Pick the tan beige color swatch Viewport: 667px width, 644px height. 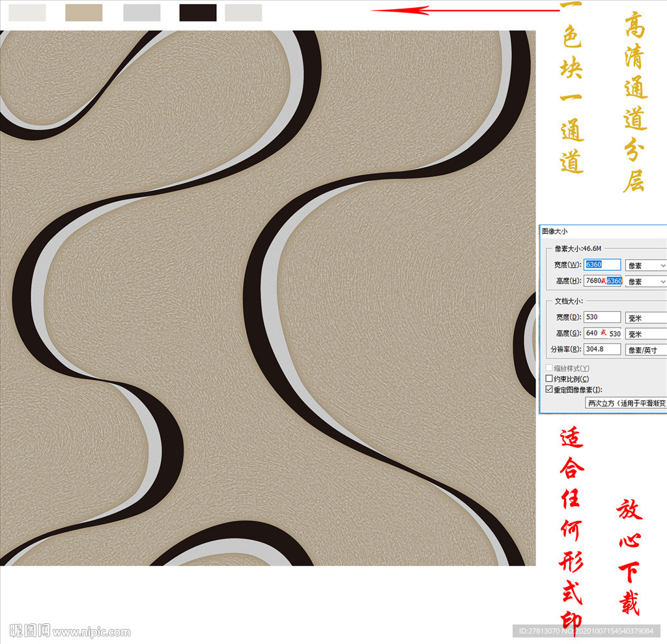84,13
